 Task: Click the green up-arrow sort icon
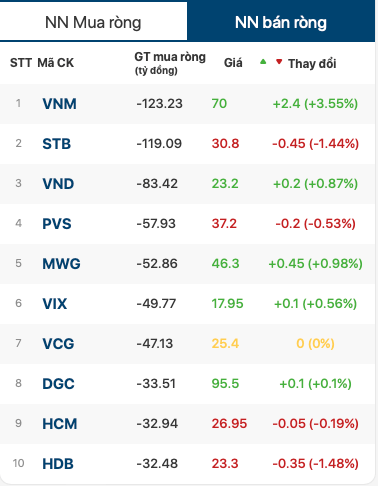[x=263, y=61]
